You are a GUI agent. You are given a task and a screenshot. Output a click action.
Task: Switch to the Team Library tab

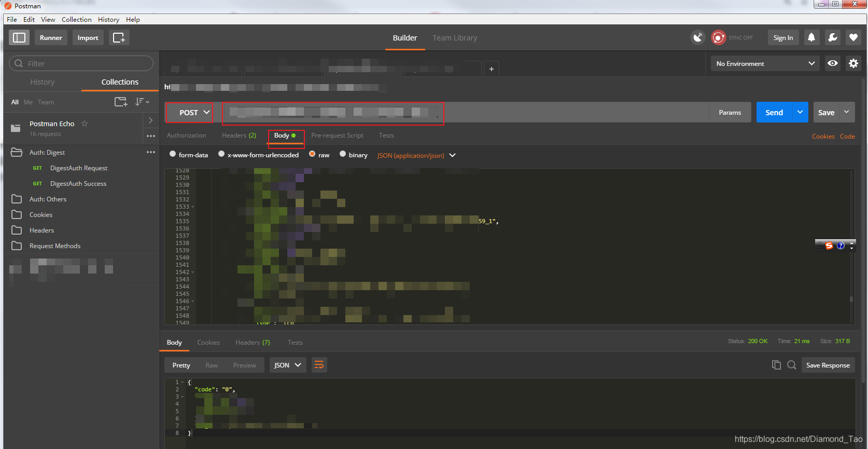point(455,38)
